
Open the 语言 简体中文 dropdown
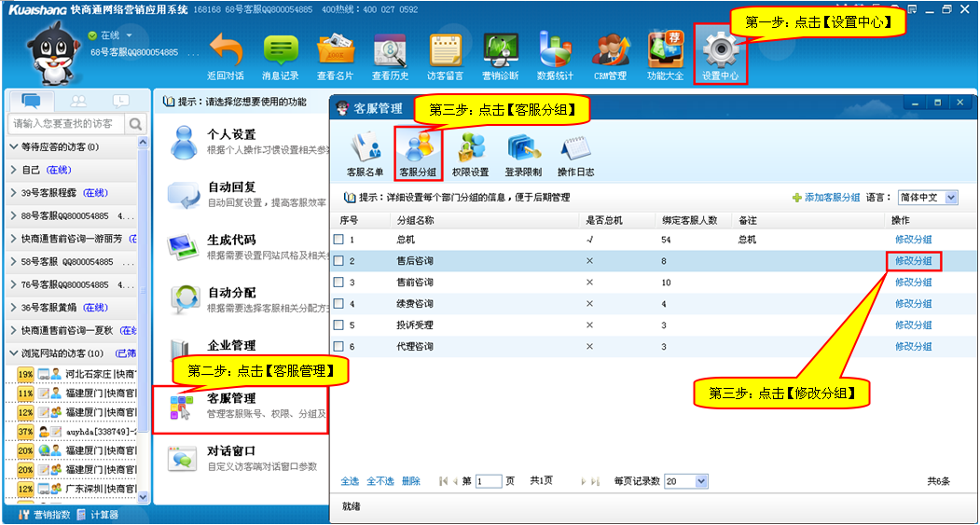[x=927, y=198]
